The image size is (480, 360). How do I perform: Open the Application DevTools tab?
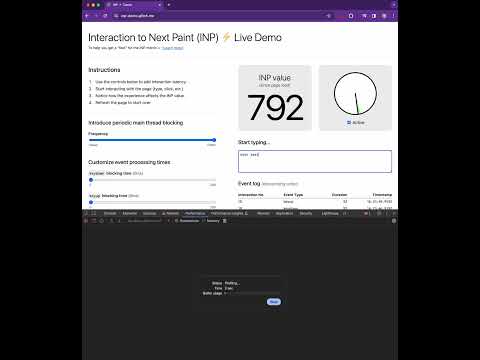pyautogui.click(x=284, y=213)
